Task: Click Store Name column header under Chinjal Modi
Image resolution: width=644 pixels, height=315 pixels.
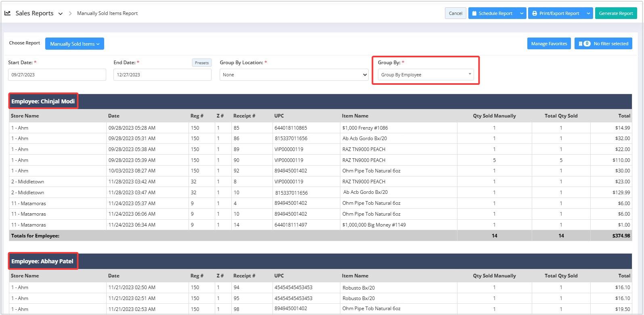Action: tap(25, 116)
